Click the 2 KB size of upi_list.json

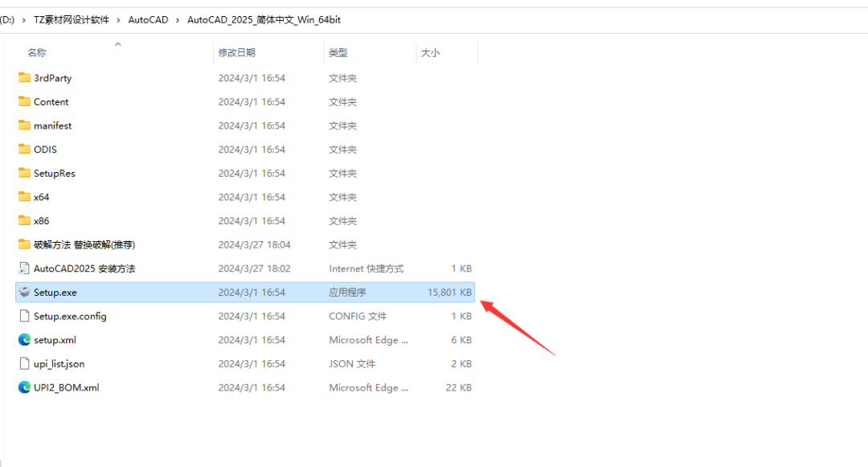(x=461, y=363)
